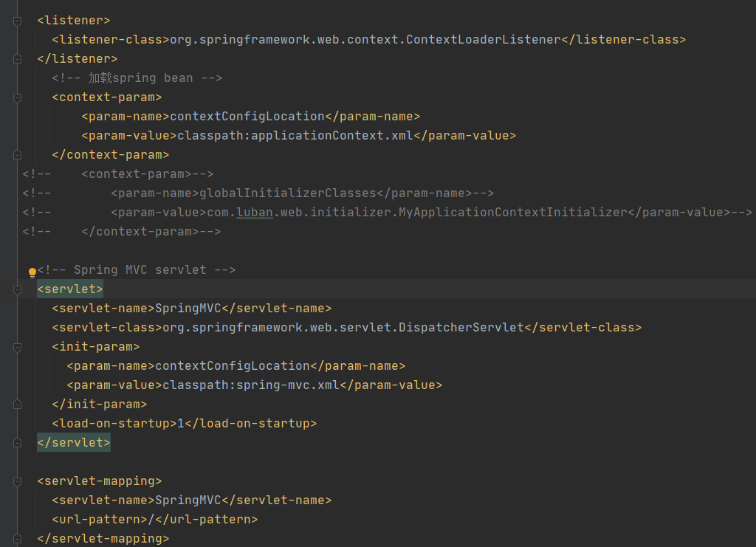The height and width of the screenshot is (547, 756).
Task: Click the opening <init-param> tag text
Action: click(x=96, y=346)
